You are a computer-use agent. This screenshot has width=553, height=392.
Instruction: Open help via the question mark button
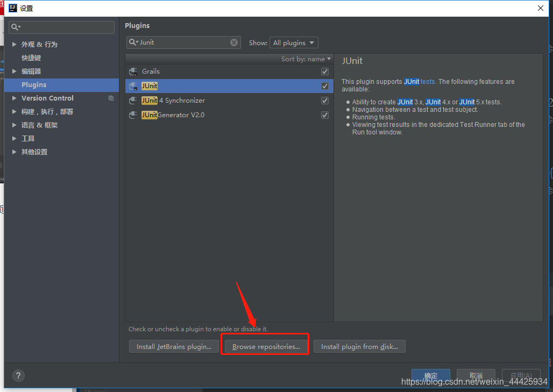18,375
